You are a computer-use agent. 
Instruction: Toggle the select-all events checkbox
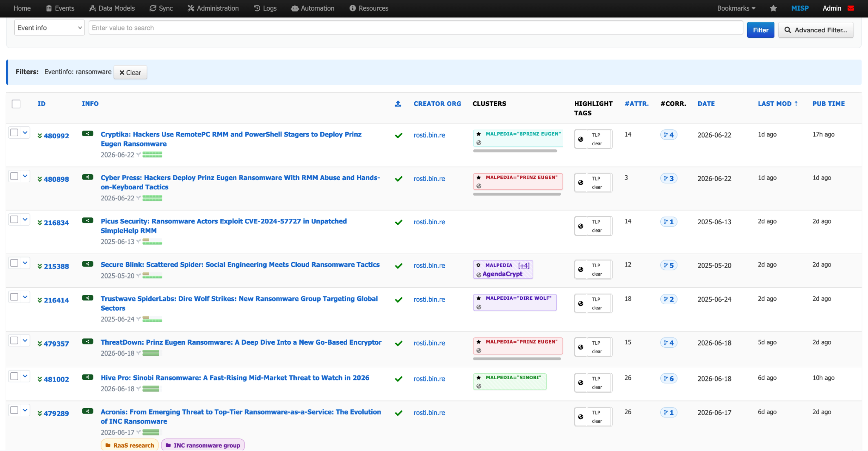[x=16, y=104]
